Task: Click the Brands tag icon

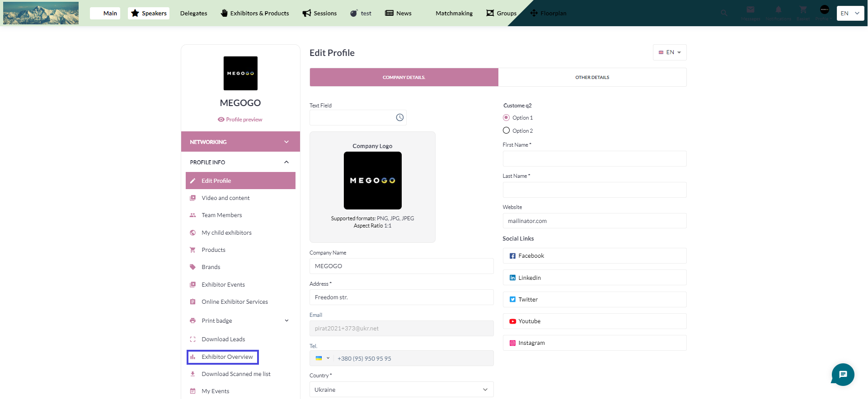Action: [193, 267]
